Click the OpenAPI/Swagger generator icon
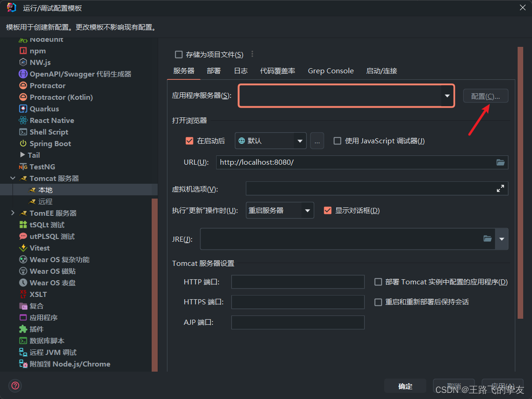Screen dimensions: 532x399 coord(23,74)
